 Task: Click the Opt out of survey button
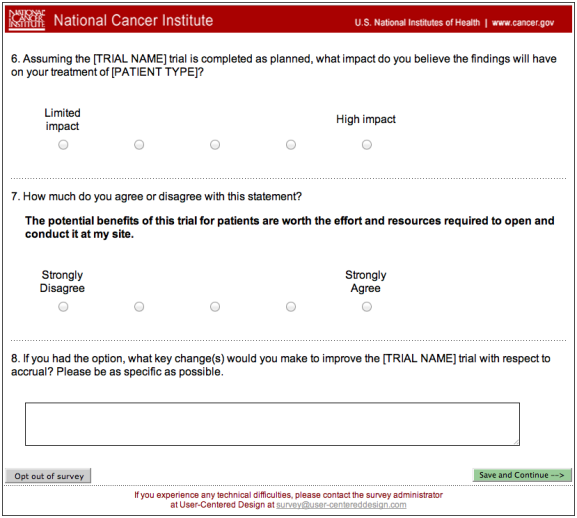[48, 476]
